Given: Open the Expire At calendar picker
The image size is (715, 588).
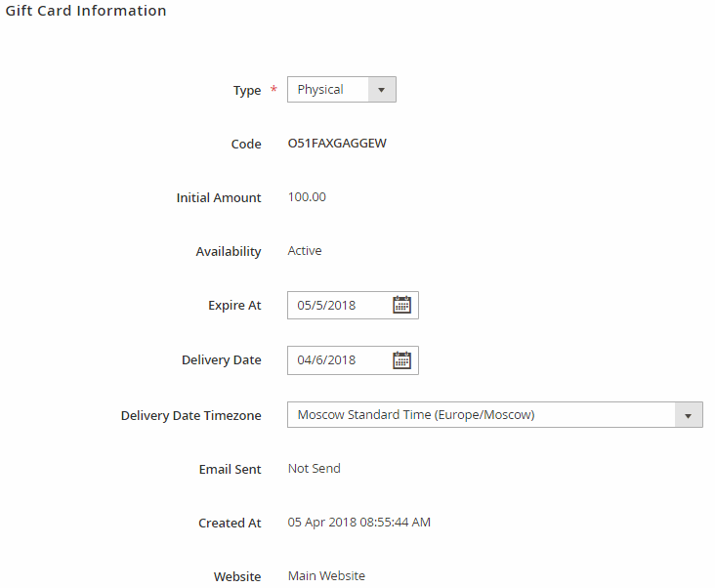Looking at the screenshot, I should click(401, 305).
